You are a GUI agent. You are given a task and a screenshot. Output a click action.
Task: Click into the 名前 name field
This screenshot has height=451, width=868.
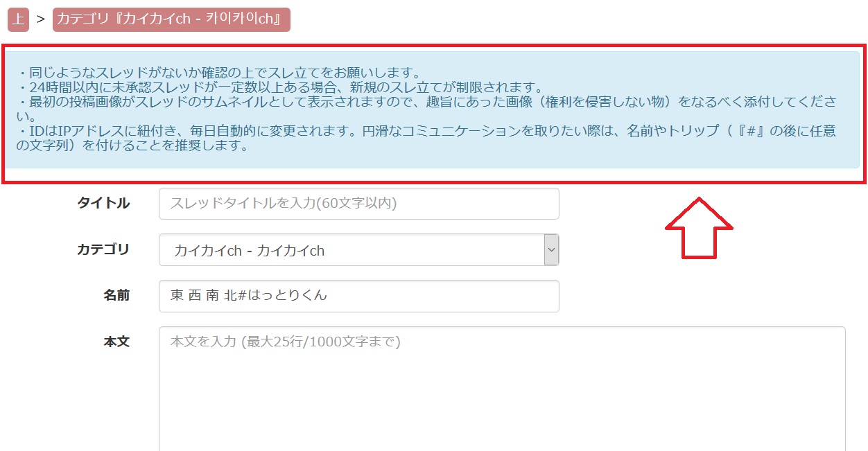358,296
